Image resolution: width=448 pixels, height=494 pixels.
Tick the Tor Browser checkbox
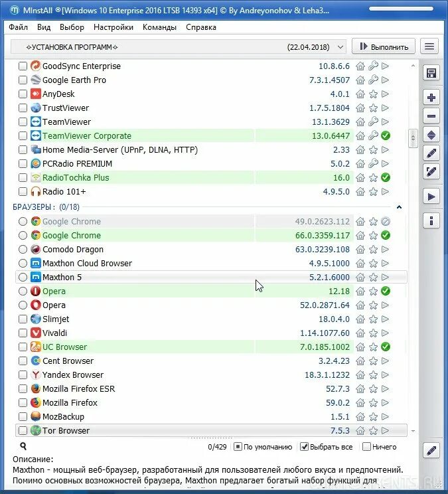pos(23,430)
